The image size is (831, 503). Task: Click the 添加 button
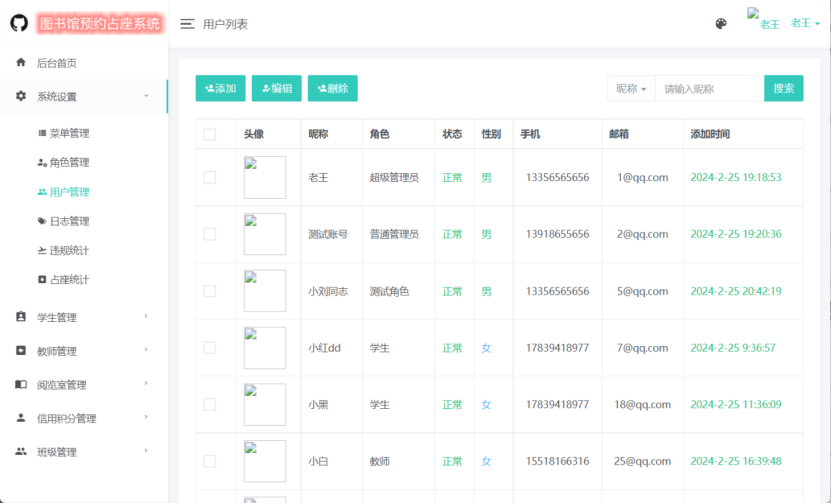(x=220, y=88)
